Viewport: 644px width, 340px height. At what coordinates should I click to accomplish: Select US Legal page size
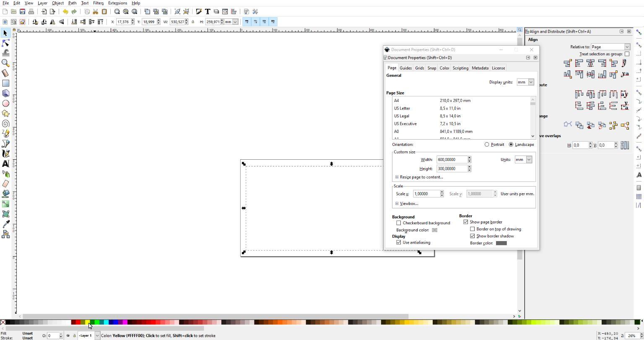[x=461, y=116]
